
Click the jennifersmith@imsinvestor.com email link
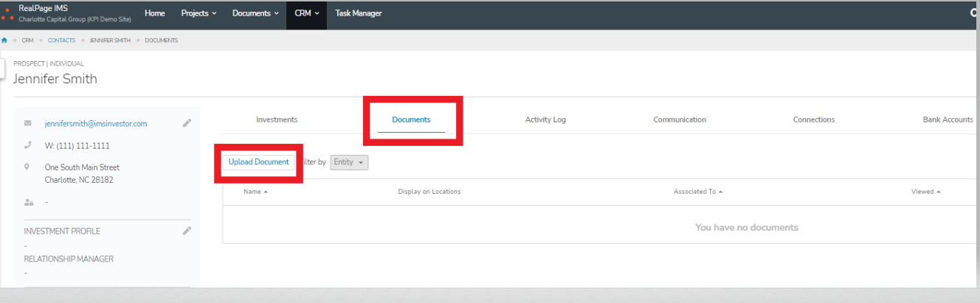pos(96,123)
